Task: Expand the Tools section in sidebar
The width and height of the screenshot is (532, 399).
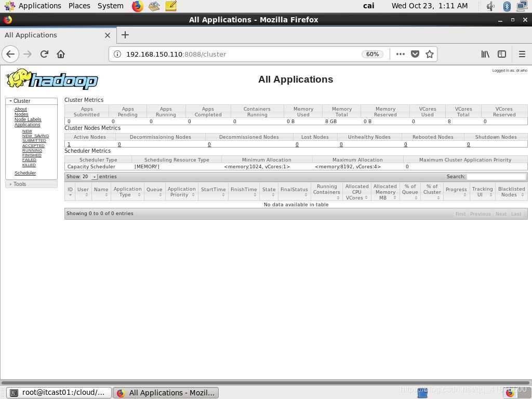Action: [x=19, y=184]
